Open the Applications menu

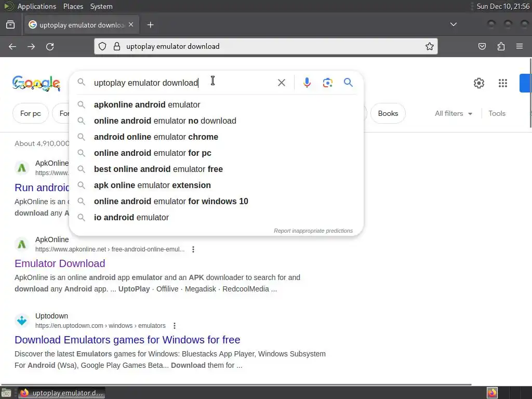coord(37,6)
